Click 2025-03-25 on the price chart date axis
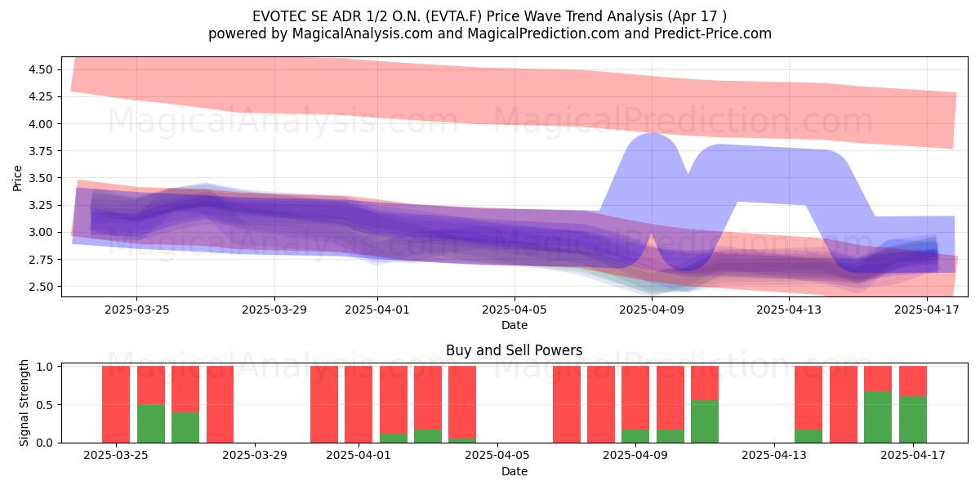This screenshot has width=980, height=490. point(136,310)
